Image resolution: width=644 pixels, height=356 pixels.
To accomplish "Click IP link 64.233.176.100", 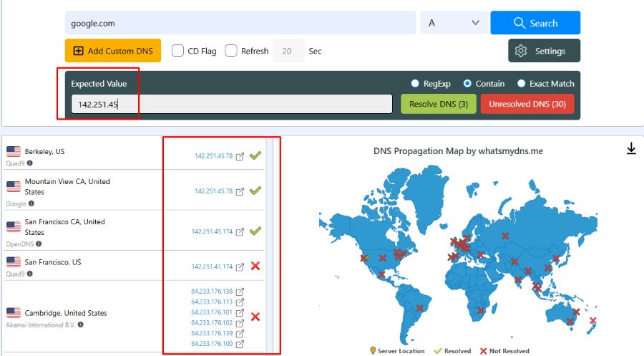I will tap(212, 344).
